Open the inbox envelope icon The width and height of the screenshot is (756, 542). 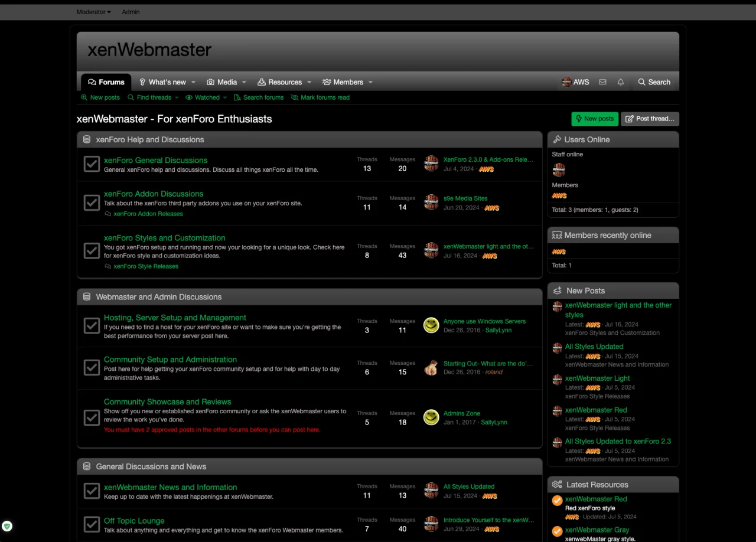(x=602, y=82)
